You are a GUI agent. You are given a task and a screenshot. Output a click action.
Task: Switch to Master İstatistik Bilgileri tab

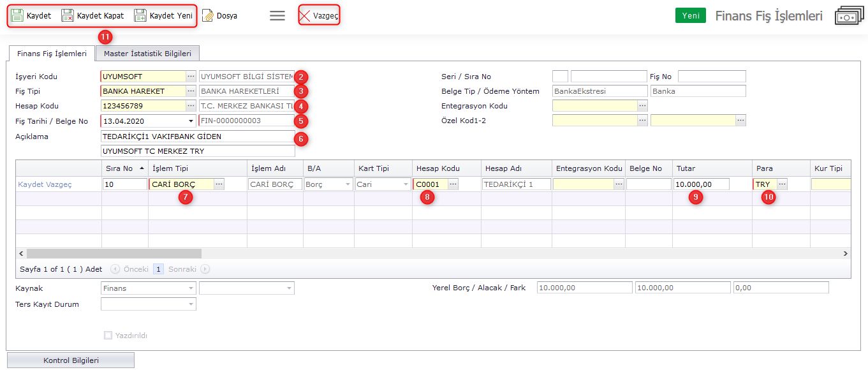pos(147,54)
